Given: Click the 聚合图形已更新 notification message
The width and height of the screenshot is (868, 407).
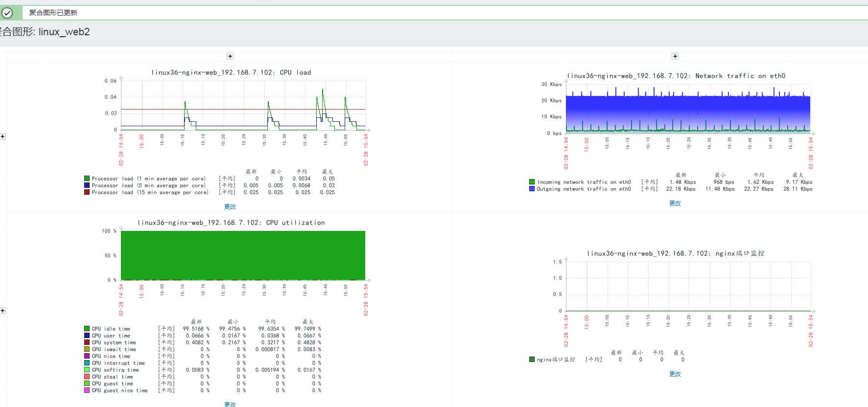Looking at the screenshot, I should [53, 13].
